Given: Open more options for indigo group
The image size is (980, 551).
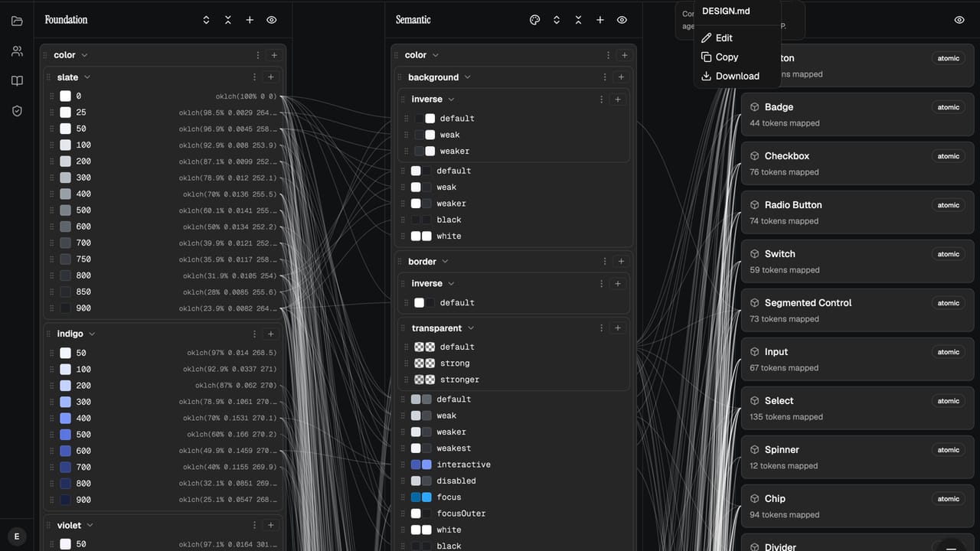Looking at the screenshot, I should 254,334.
